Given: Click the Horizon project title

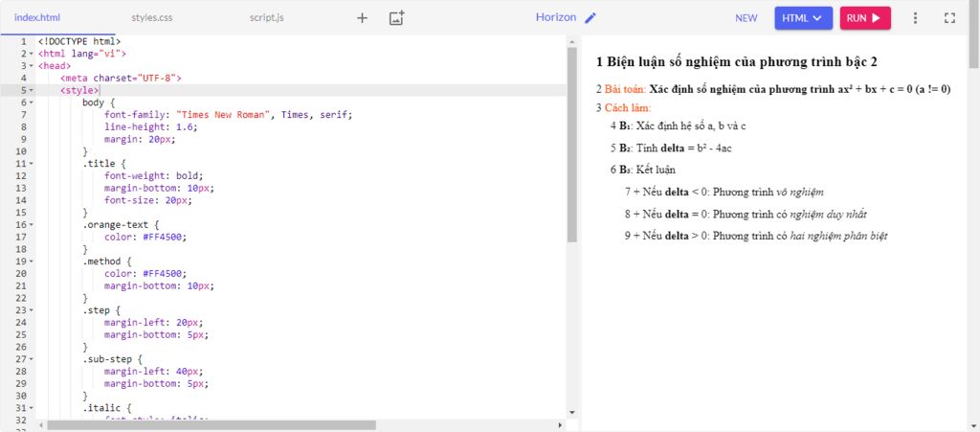Looking at the screenshot, I should [x=556, y=17].
